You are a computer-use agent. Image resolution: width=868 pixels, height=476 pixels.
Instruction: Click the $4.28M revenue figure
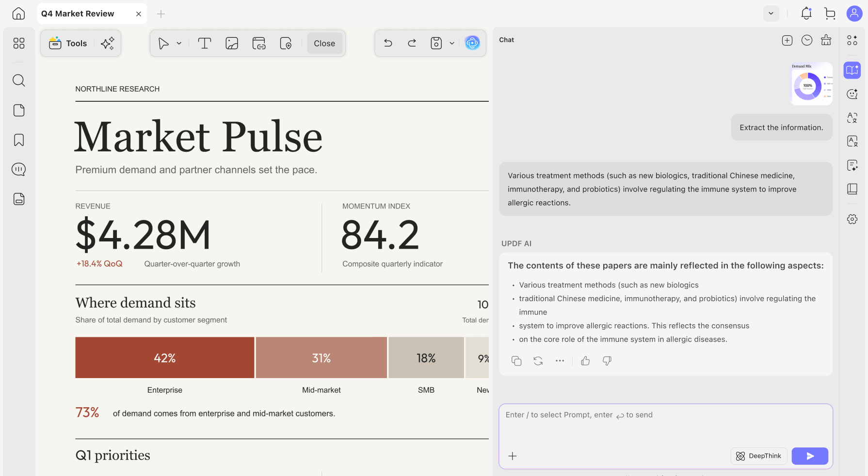143,235
